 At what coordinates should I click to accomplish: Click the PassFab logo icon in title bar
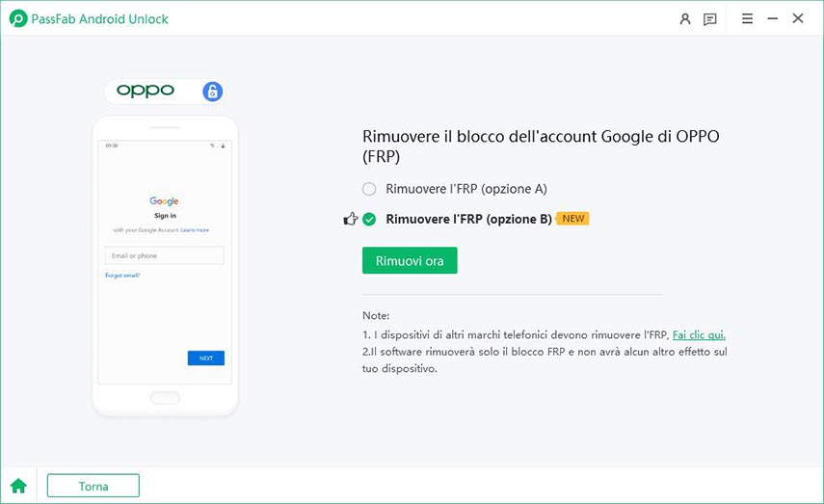pos(17,18)
